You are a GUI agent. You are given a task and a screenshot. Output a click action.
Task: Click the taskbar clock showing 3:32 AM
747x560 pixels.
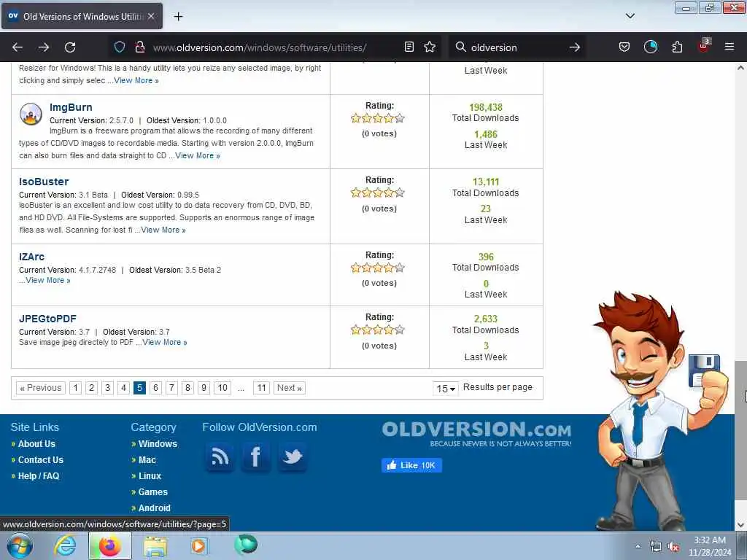coord(709,546)
